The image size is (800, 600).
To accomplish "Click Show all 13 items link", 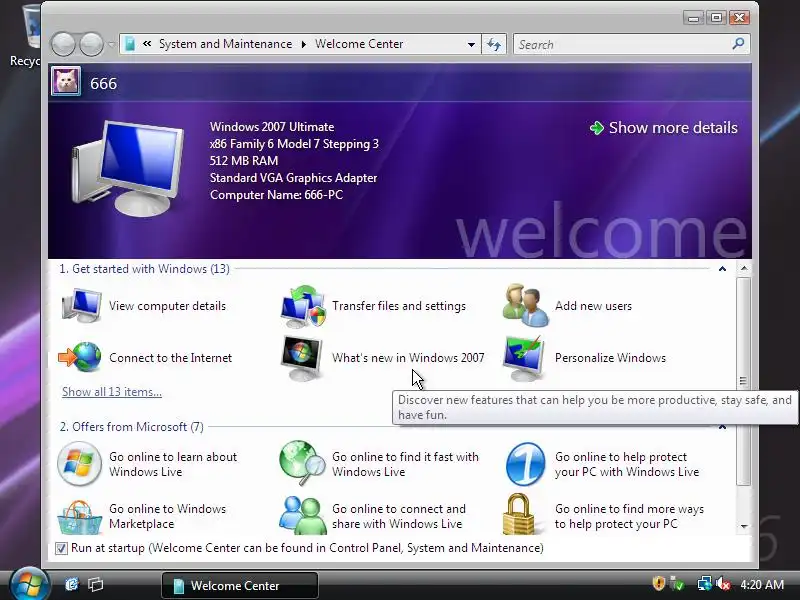I will 112,392.
